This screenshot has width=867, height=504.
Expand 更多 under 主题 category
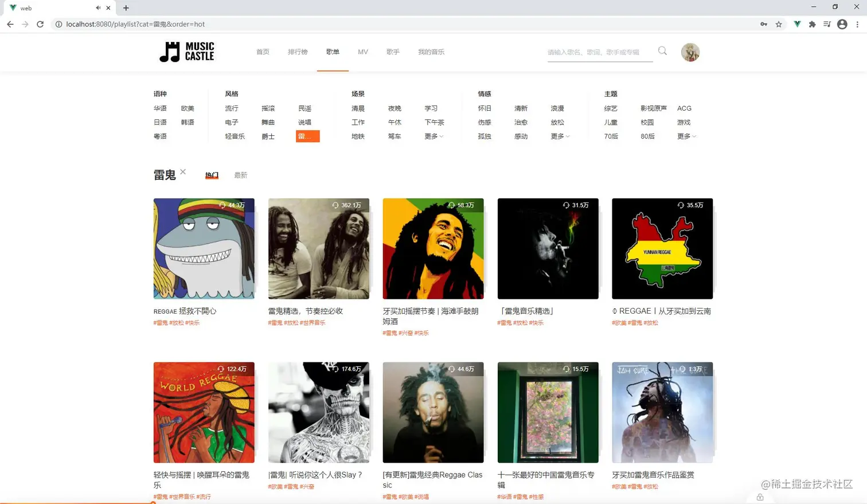pyautogui.click(x=686, y=136)
